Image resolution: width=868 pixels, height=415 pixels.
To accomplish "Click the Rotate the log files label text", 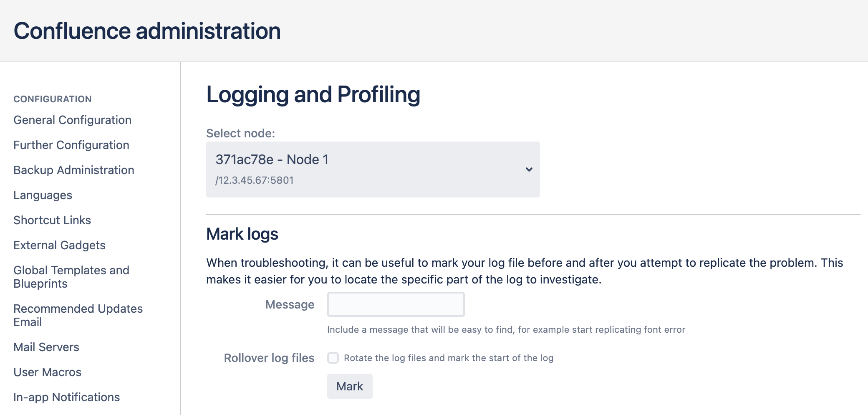I will (448, 358).
